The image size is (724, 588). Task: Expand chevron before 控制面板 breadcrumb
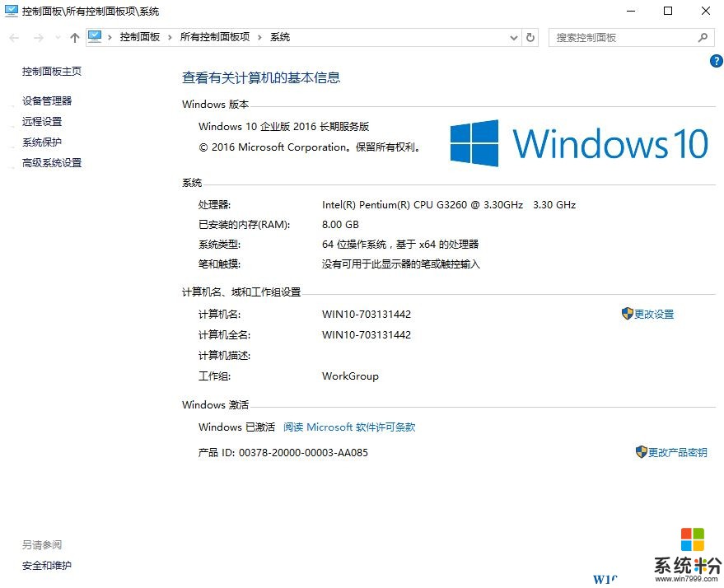point(110,37)
